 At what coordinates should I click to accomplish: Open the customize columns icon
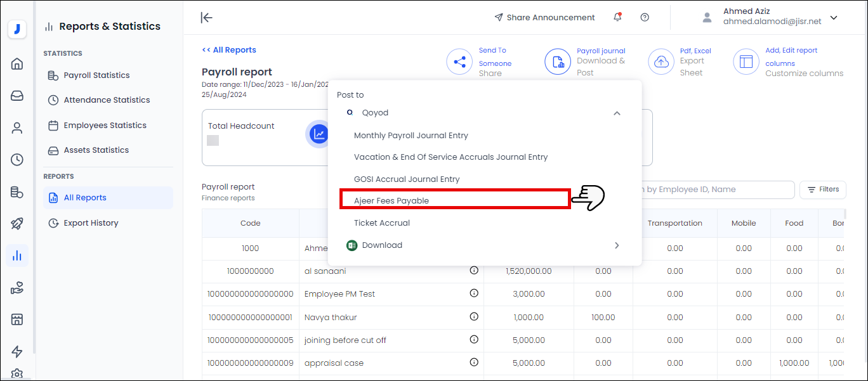point(746,61)
